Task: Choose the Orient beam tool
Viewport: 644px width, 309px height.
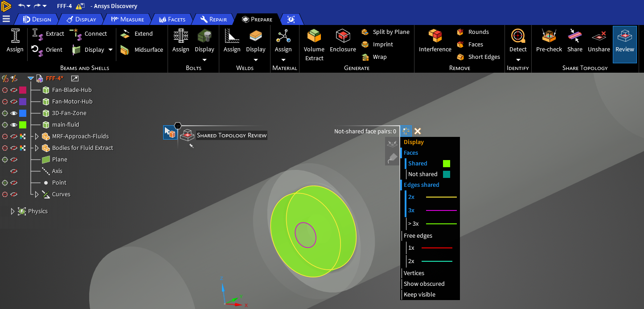Action: pyautogui.click(x=47, y=49)
